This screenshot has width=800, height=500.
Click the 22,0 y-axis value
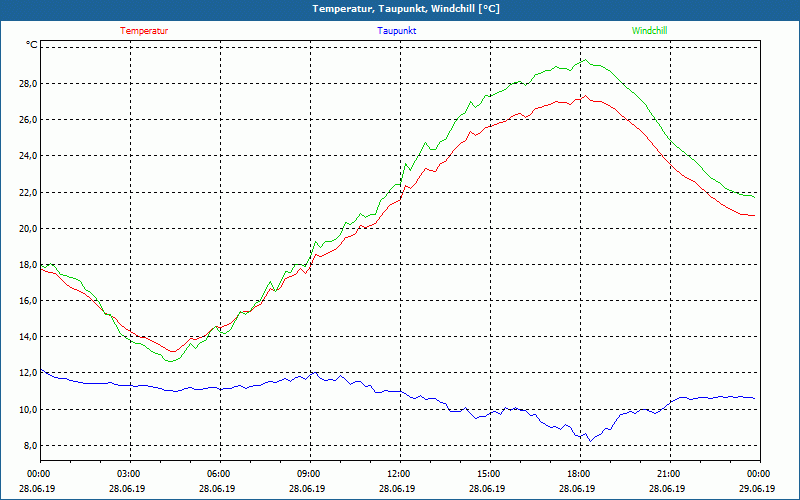click(28, 192)
